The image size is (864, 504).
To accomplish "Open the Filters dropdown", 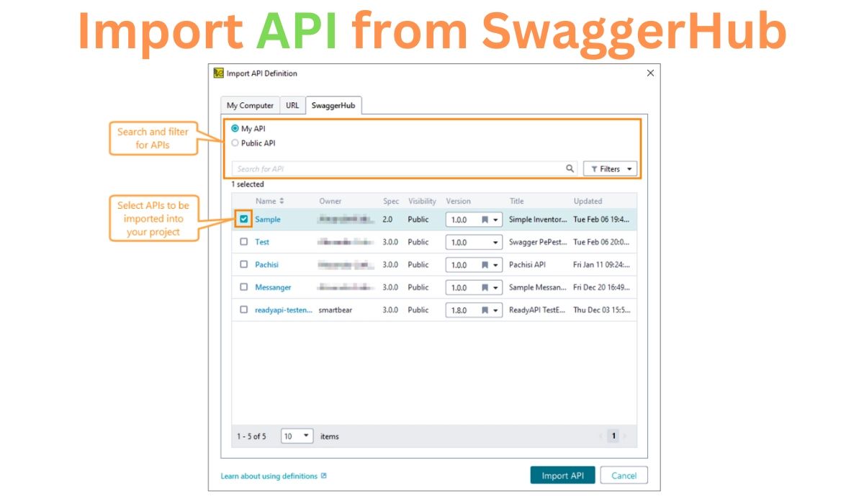I will [610, 168].
